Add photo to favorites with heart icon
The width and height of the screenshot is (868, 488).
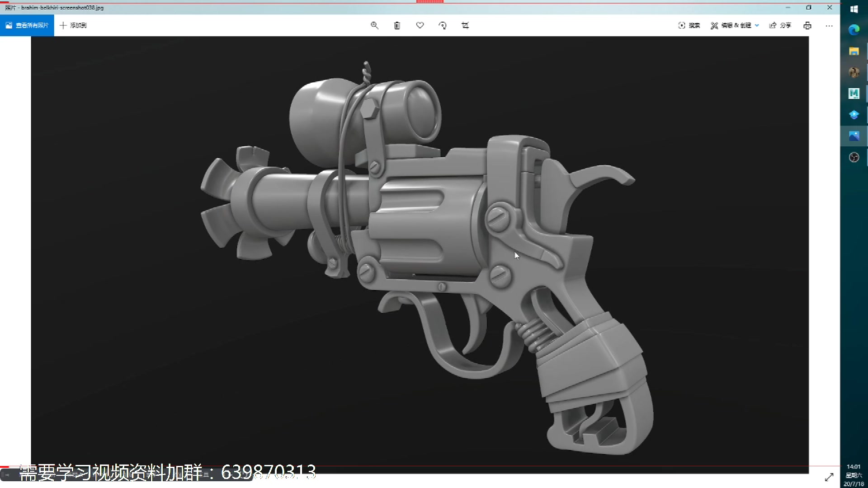tap(420, 25)
